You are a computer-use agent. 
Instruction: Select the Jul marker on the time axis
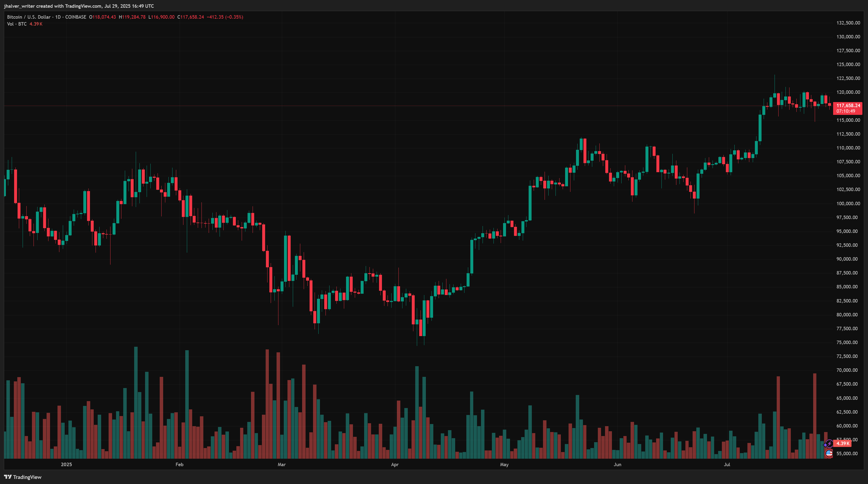[727, 465]
